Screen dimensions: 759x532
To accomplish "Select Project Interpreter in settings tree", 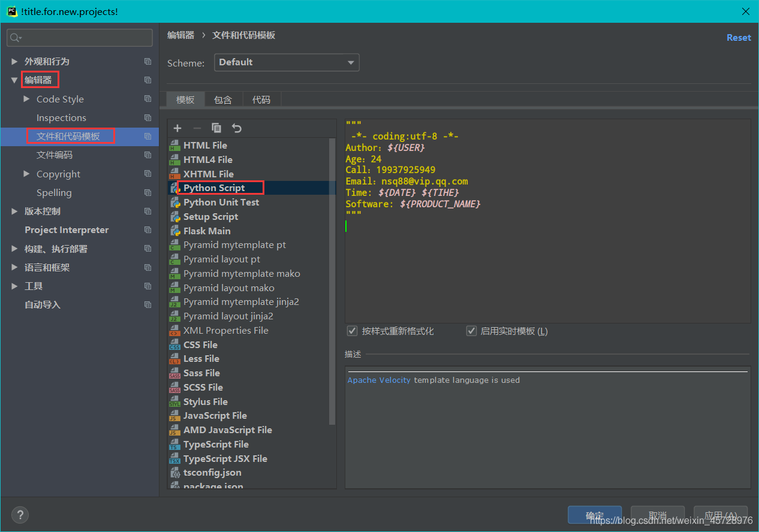I will coord(67,230).
